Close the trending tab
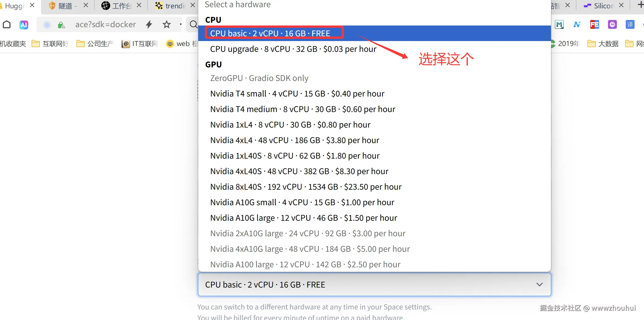This screenshot has width=644, height=320. click(x=193, y=5)
